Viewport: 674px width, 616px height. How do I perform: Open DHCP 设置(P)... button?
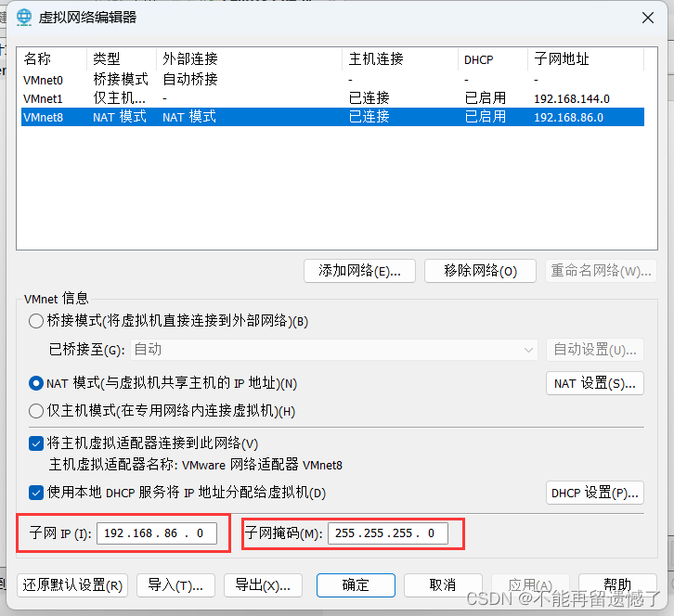595,493
